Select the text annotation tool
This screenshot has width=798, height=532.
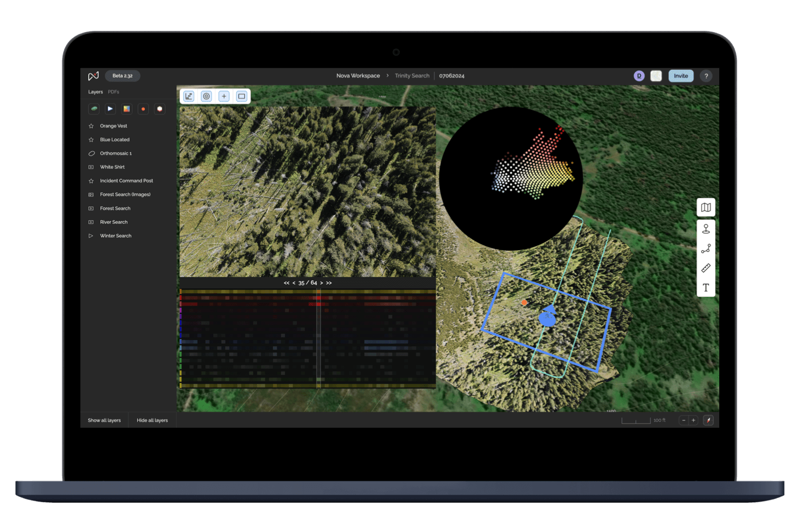click(706, 287)
